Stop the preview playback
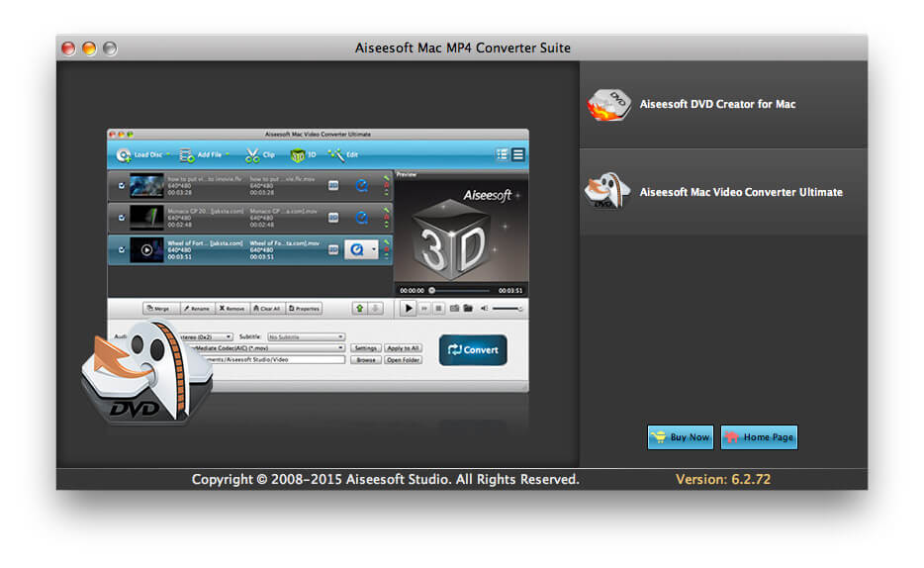Screen dimensions: 924x568 439,308
